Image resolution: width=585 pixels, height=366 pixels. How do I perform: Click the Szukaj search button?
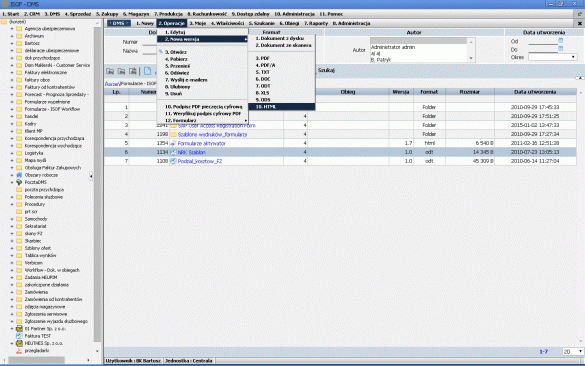pos(326,70)
